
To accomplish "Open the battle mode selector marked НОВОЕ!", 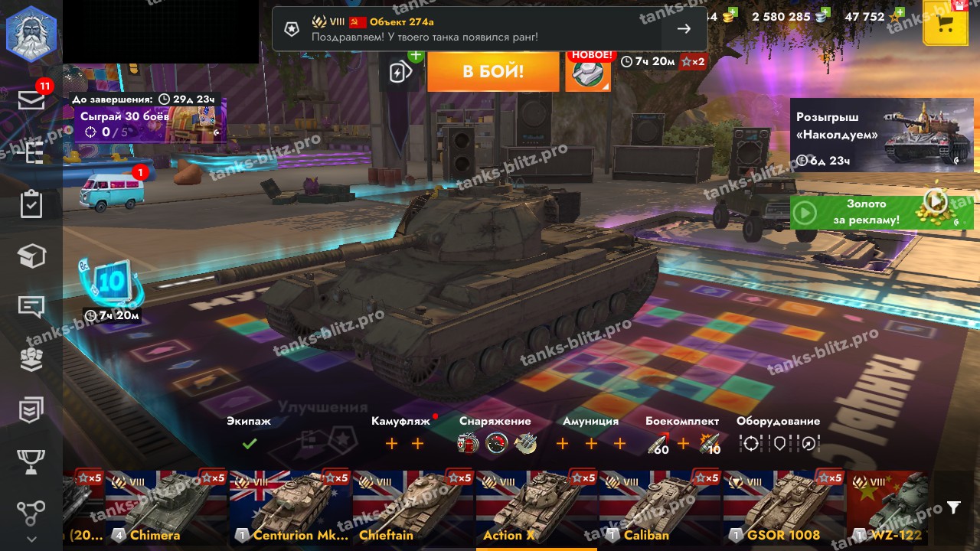I will [x=588, y=72].
